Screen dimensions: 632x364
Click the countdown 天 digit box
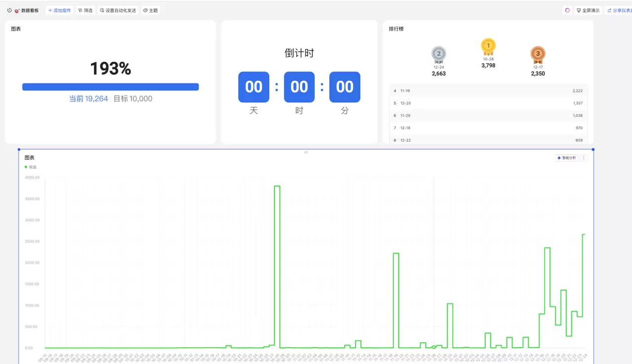pos(253,87)
